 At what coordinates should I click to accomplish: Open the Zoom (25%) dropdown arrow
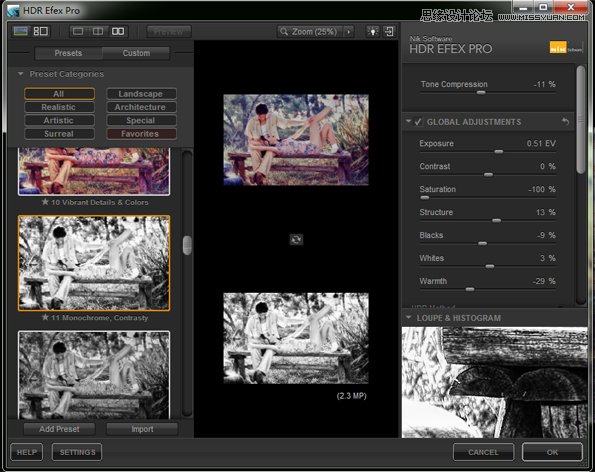[x=348, y=31]
